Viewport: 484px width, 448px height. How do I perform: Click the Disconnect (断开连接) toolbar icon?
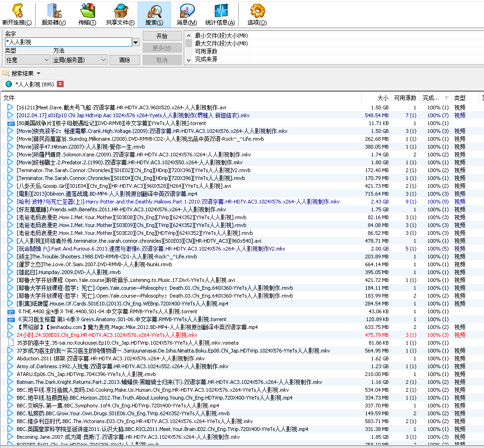(17, 14)
